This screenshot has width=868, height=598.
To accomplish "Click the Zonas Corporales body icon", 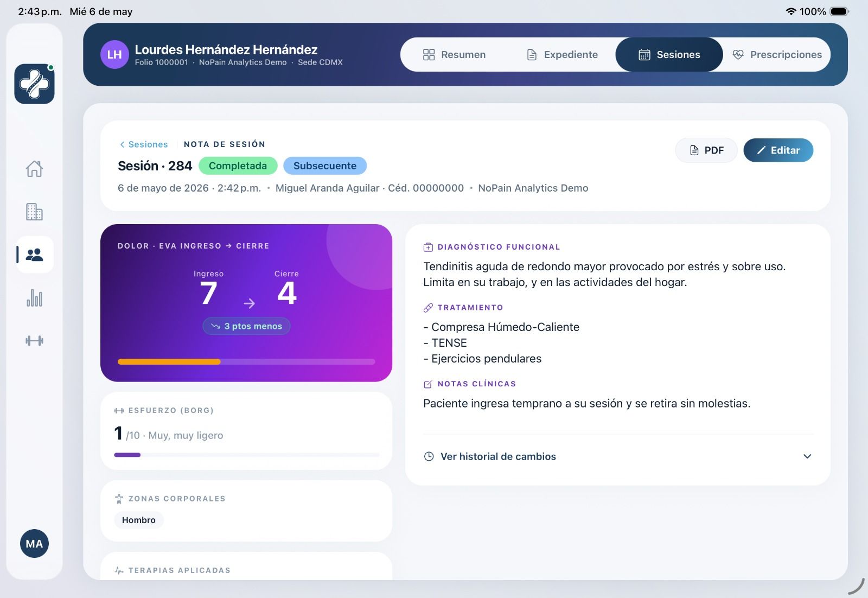I will pyautogui.click(x=119, y=499).
